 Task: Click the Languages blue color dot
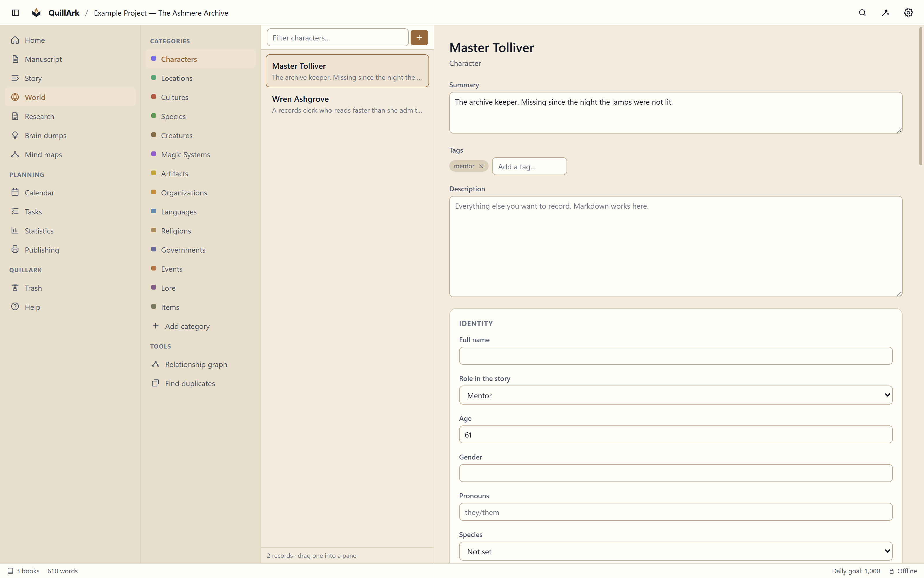pyautogui.click(x=154, y=211)
